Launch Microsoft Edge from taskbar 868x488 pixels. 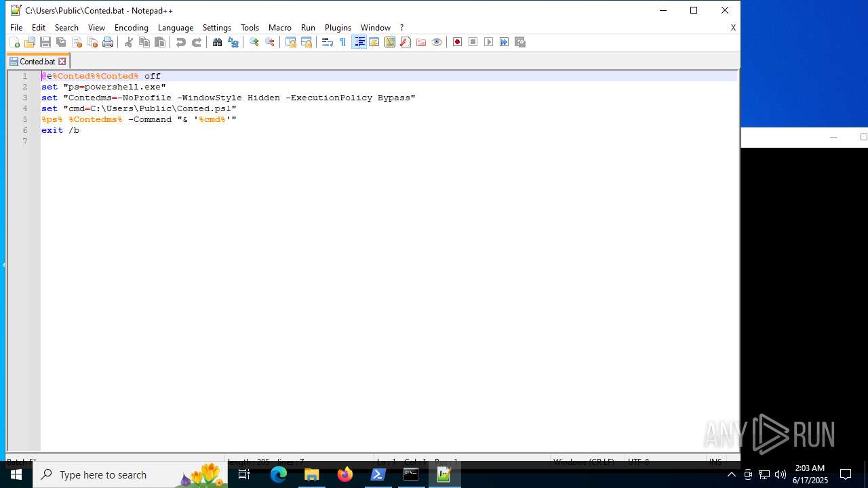coord(279,474)
